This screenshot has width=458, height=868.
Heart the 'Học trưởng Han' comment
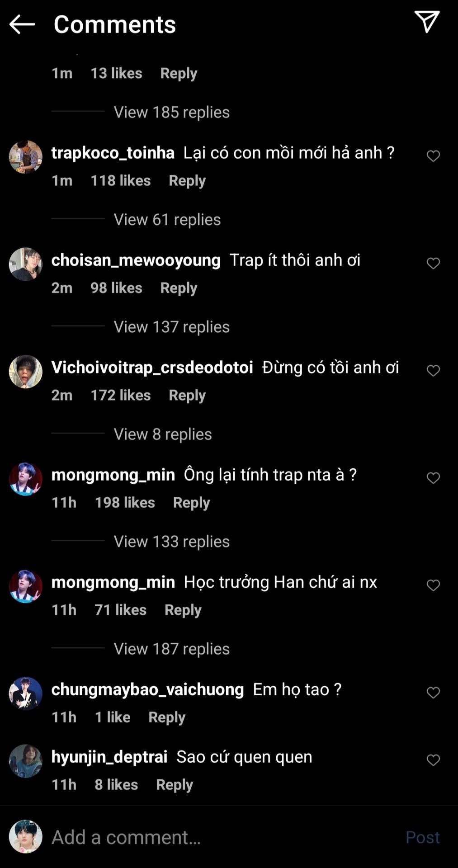coord(433,585)
